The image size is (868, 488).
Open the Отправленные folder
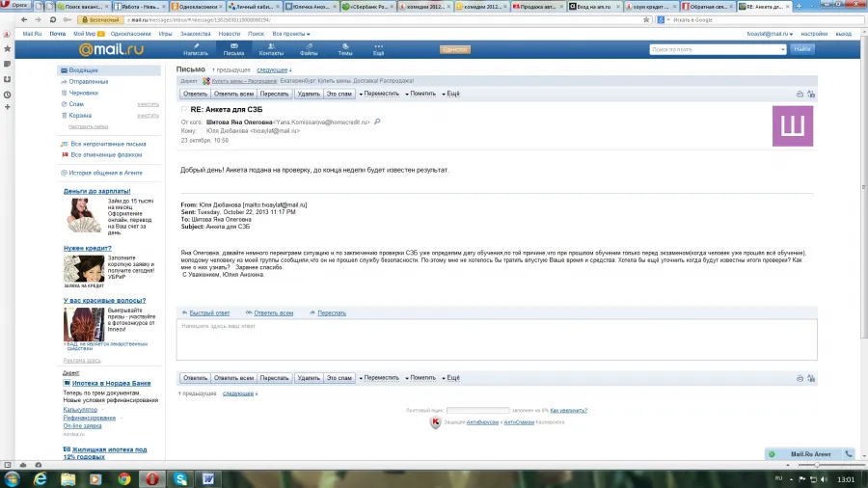[x=88, y=82]
